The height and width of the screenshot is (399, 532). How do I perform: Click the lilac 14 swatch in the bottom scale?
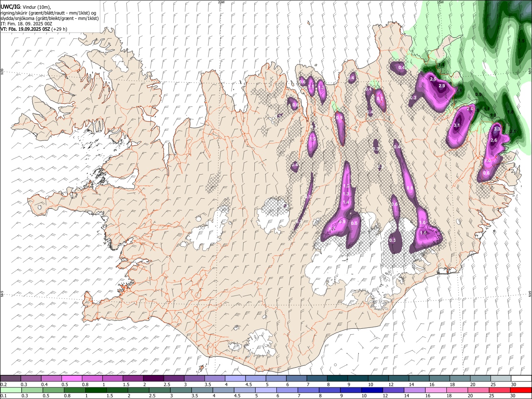414,390
